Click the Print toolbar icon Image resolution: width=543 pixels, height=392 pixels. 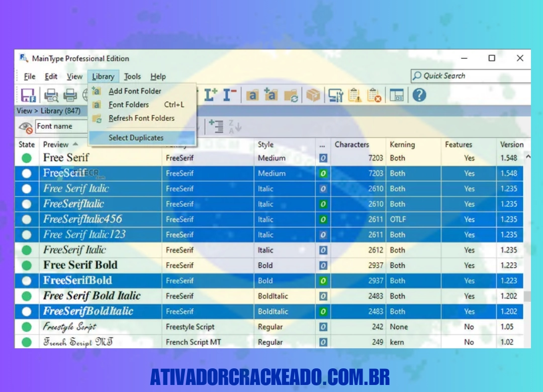pos(70,95)
